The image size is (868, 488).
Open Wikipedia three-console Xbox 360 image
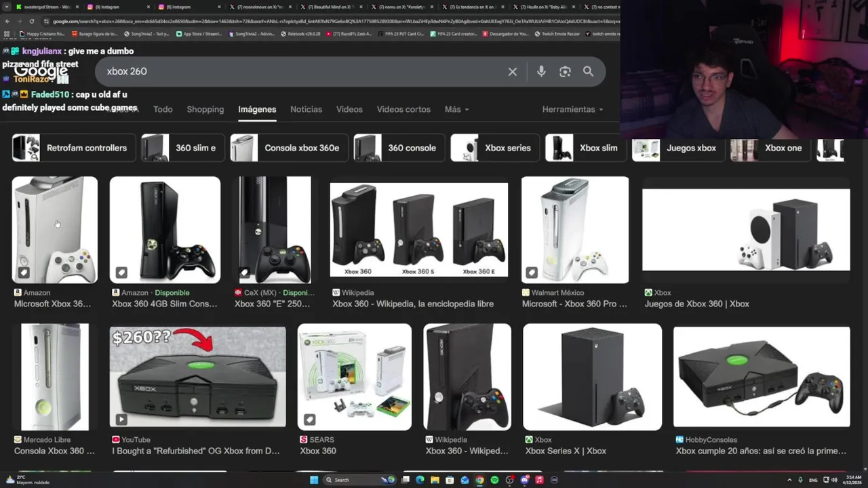pyautogui.click(x=418, y=230)
